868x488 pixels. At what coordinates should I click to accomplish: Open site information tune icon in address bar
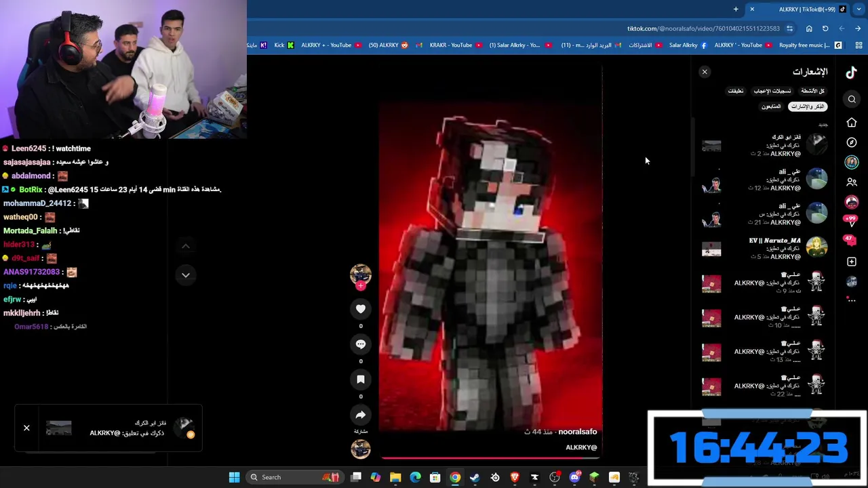789,28
